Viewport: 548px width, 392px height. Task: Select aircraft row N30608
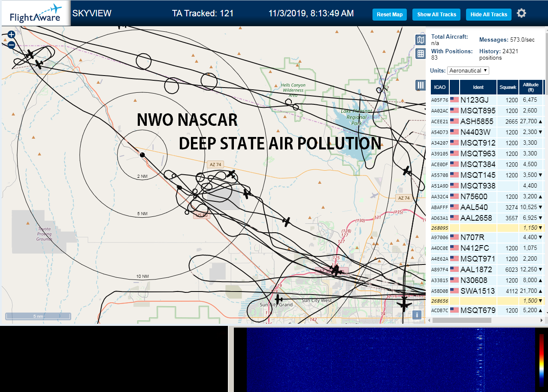pyautogui.click(x=487, y=280)
